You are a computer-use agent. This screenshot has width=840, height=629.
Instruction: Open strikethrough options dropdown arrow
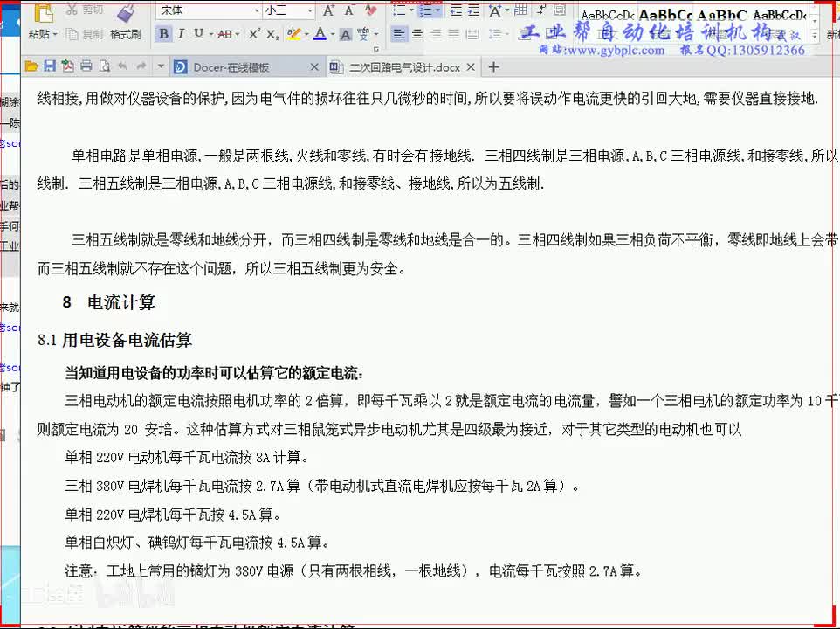coord(237,34)
